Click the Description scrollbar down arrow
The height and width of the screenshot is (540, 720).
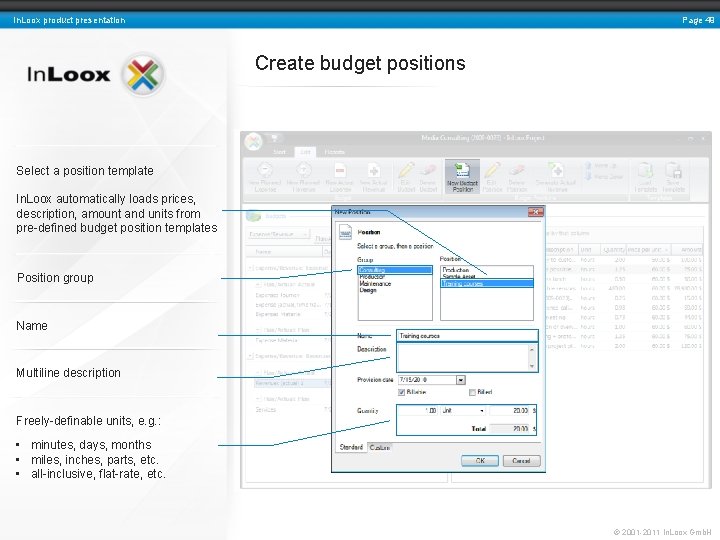coord(532,366)
